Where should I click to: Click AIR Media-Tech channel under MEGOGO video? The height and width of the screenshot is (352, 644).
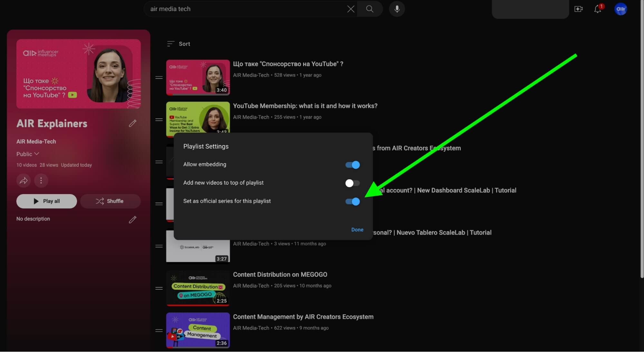(x=251, y=286)
